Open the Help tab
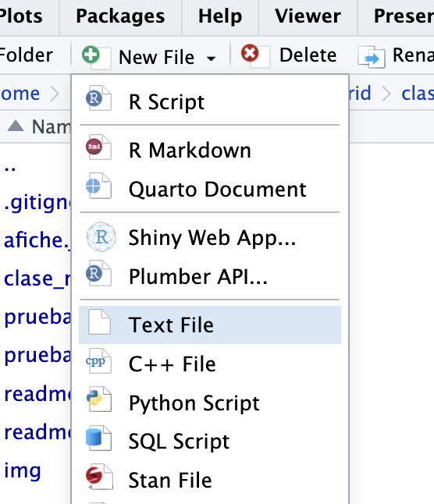The height and width of the screenshot is (504, 434). pyautogui.click(x=220, y=16)
